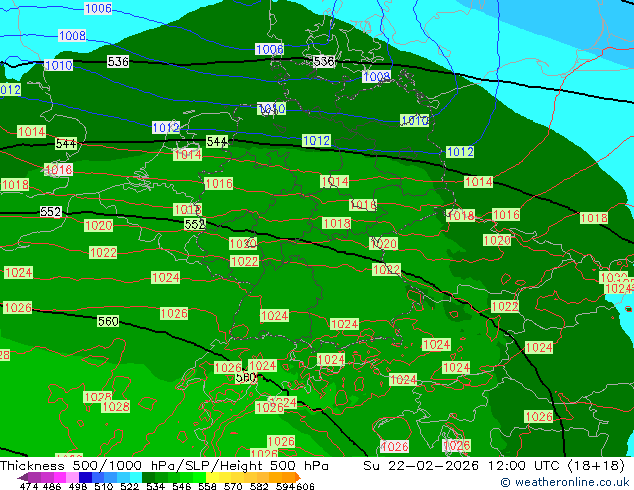Pick the light pink legend swatch
634x490 pixels.
click(72, 477)
